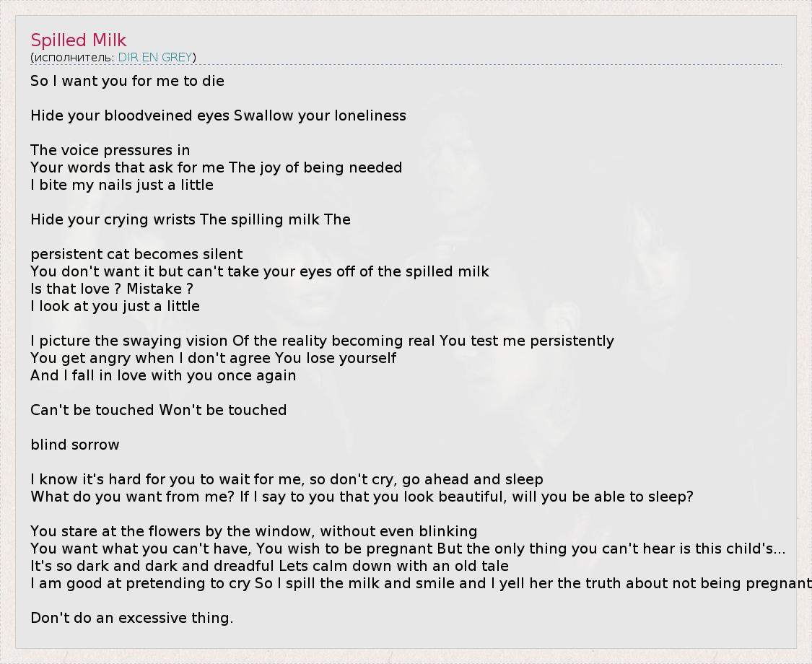Click the 'It's so dark and dark and dreadful' line

(x=269, y=566)
